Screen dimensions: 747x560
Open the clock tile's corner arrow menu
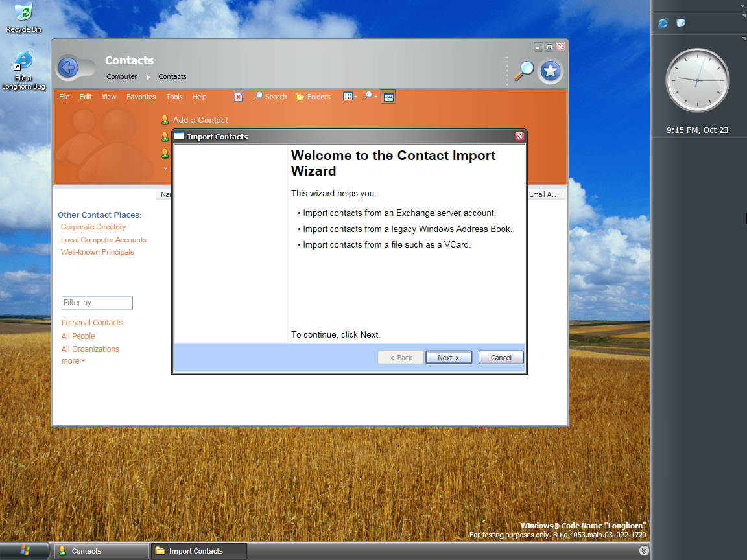(x=743, y=39)
